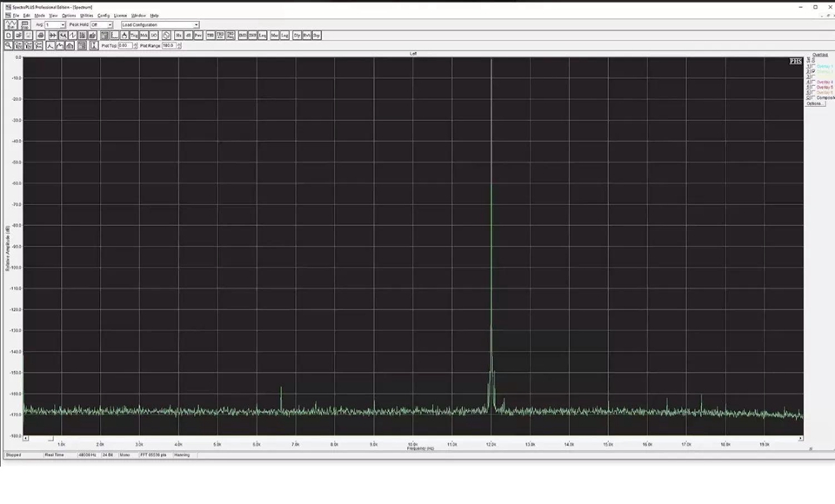Click the Pwr toolbar button

point(198,36)
